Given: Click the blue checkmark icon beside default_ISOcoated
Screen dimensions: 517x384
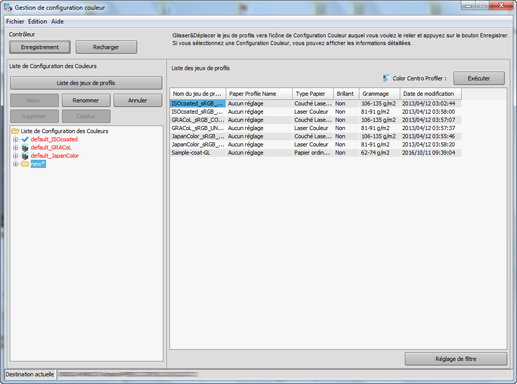Looking at the screenshot, I should pyautogui.click(x=25, y=139).
